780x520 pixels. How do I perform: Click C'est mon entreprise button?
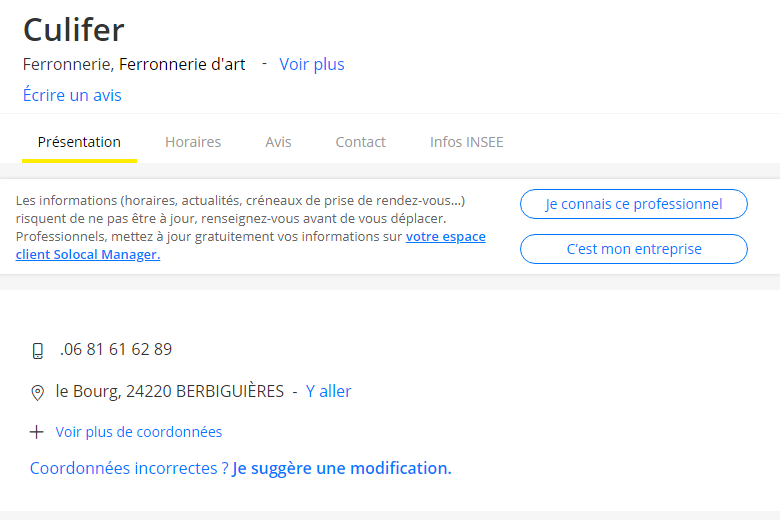click(x=634, y=249)
